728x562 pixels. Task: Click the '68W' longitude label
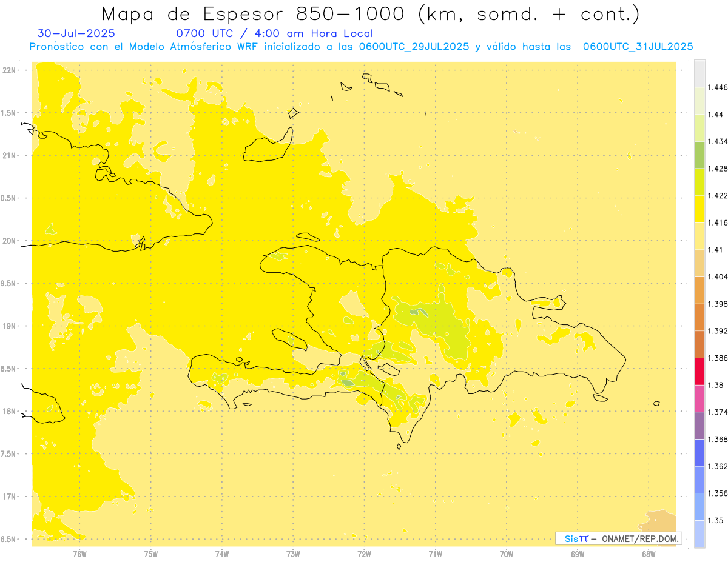(x=649, y=554)
